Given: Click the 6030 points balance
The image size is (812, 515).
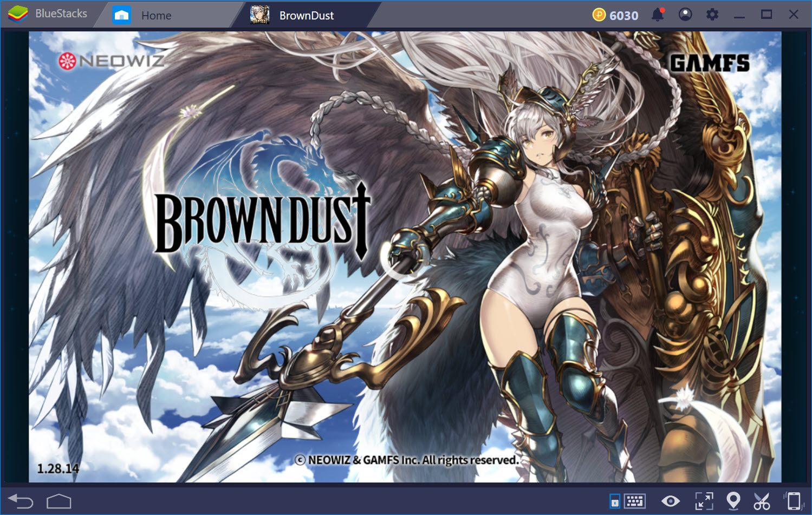Looking at the screenshot, I should point(624,15).
